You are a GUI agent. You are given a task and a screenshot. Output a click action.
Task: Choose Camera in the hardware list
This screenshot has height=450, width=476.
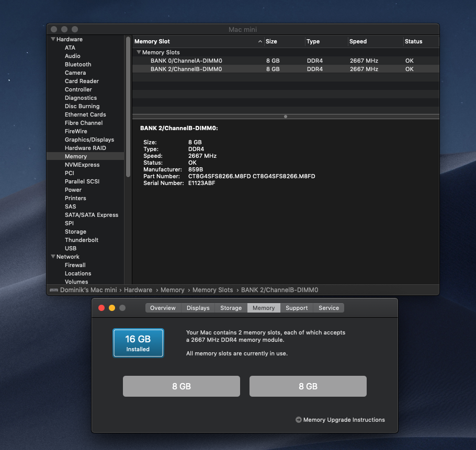click(x=75, y=73)
